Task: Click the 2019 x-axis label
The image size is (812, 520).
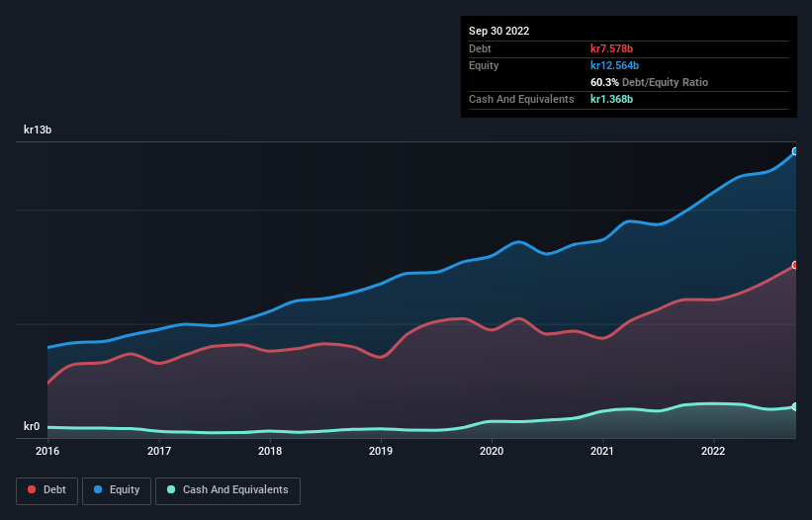Action: pyautogui.click(x=381, y=451)
